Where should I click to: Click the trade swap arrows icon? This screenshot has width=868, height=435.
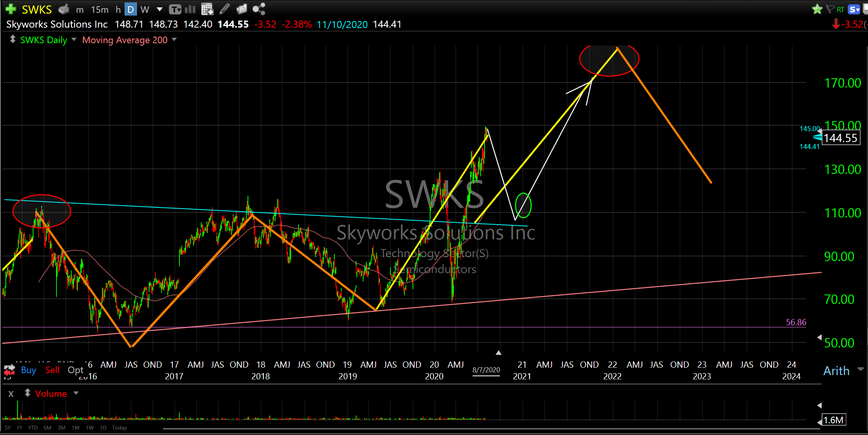9,370
